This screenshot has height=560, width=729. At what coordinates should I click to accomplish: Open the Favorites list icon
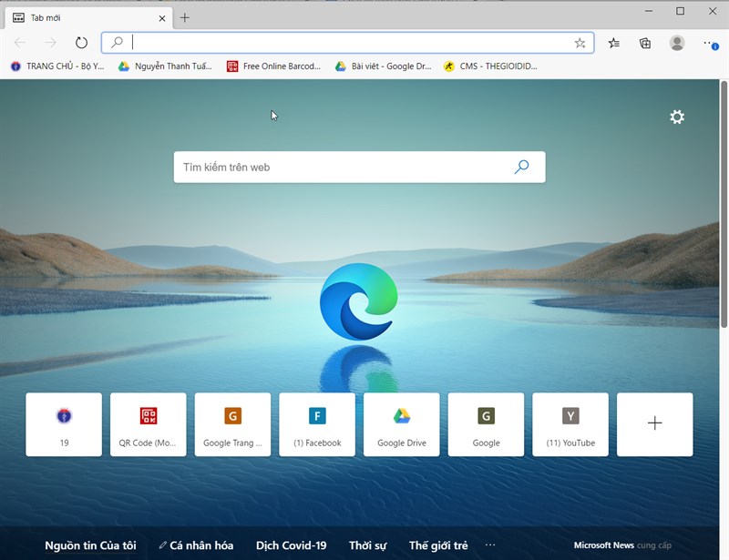click(612, 43)
